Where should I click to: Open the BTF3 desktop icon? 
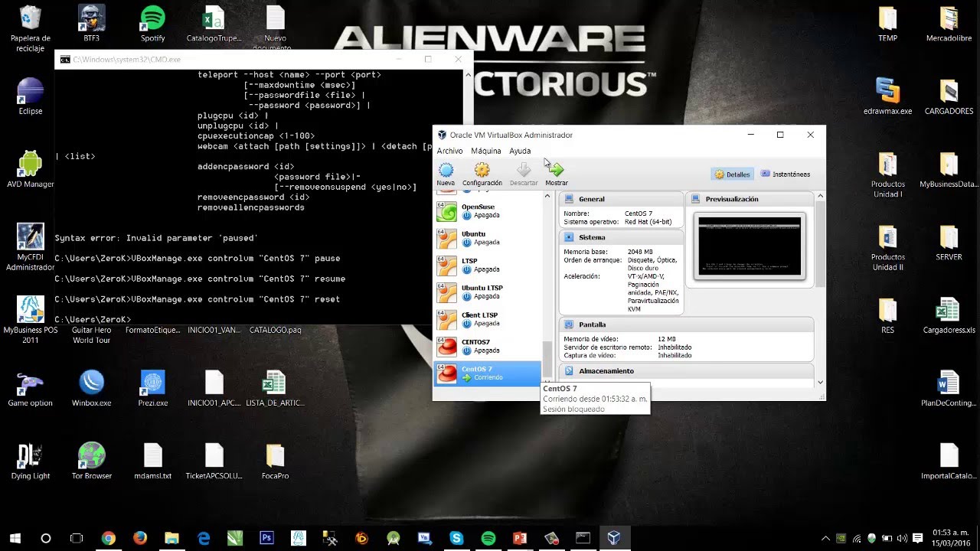(91, 24)
